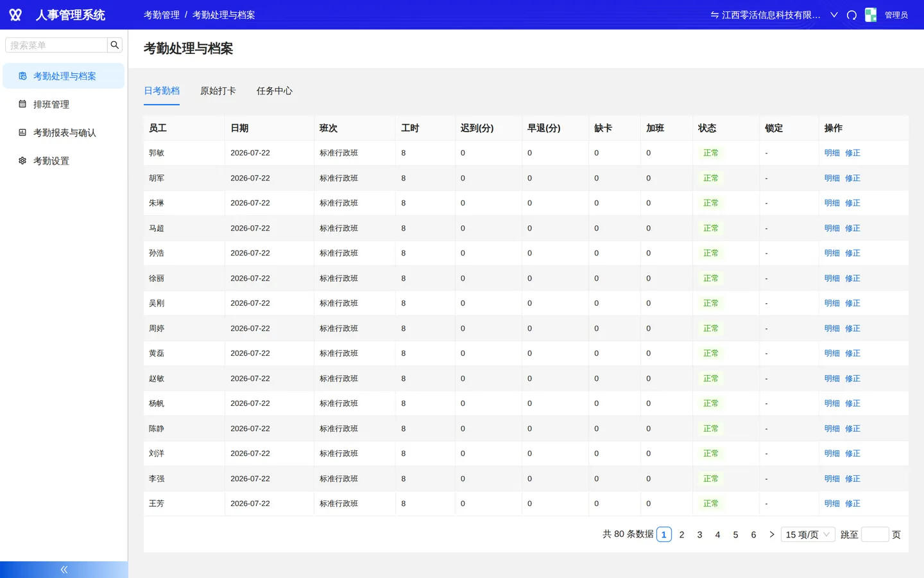
Task: Open the user avatar next to 管理员
Action: coord(871,15)
